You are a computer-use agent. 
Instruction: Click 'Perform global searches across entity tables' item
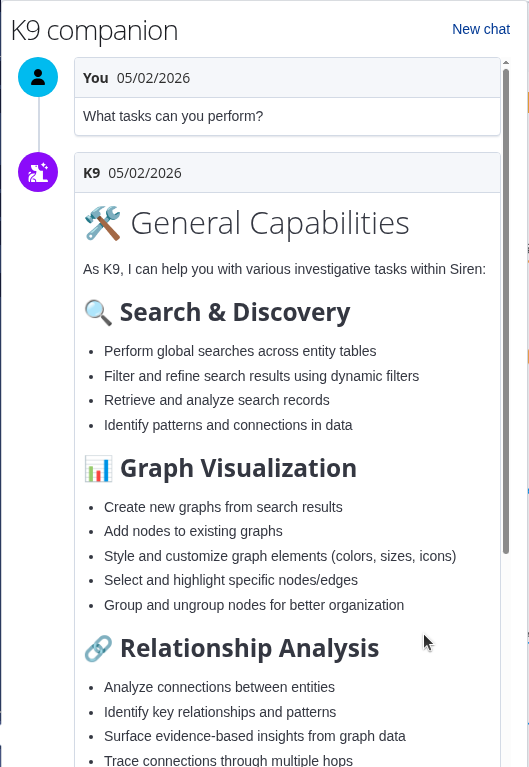click(x=240, y=351)
